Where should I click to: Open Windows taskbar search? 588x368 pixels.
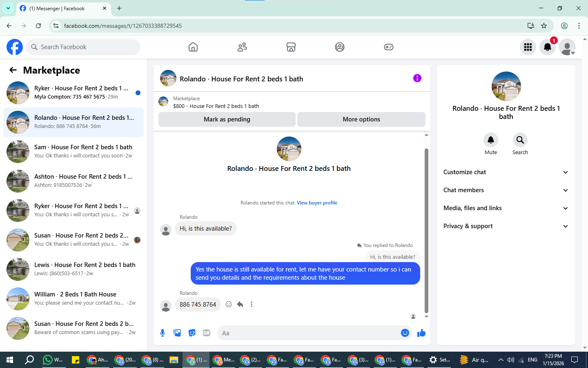click(x=29, y=360)
